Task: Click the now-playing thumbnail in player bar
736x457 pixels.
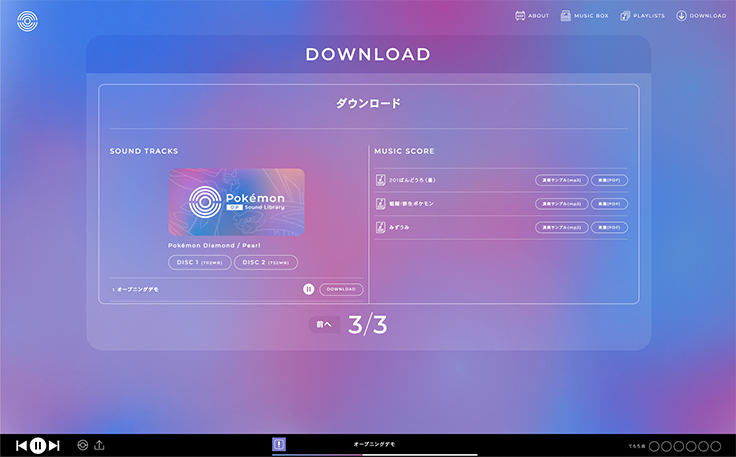Action: (x=279, y=444)
